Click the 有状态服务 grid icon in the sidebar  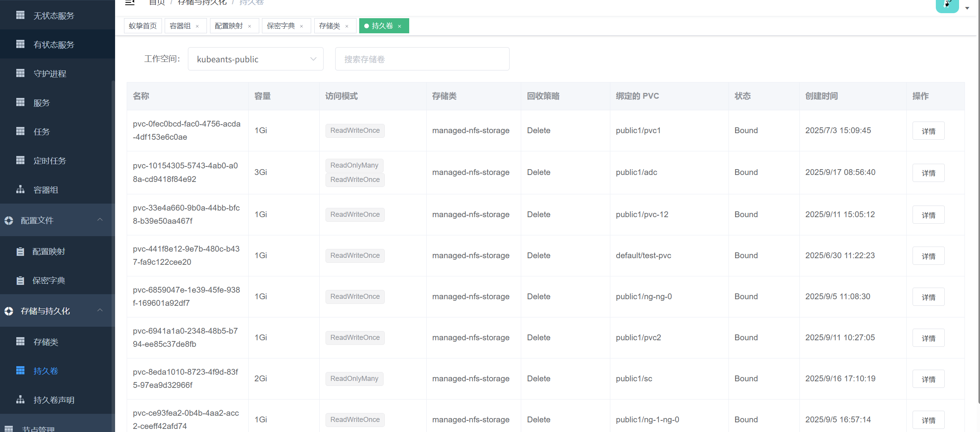point(20,44)
